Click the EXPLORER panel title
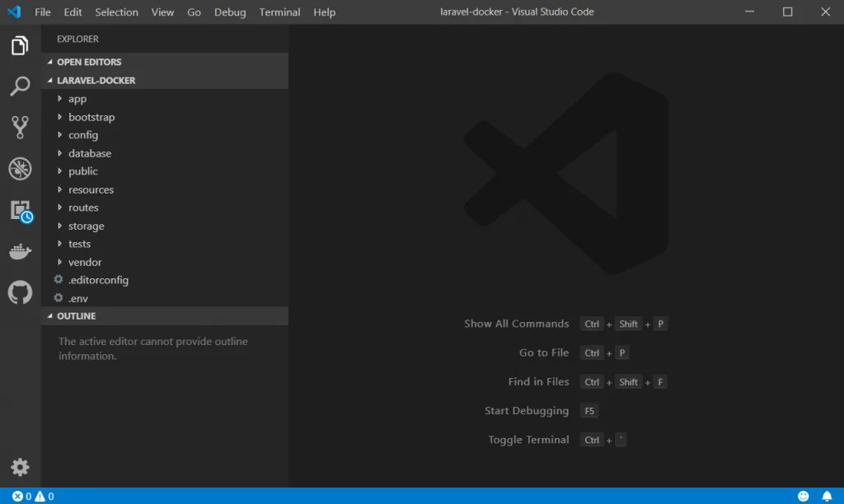Screen dimensions: 844x504 (77, 39)
